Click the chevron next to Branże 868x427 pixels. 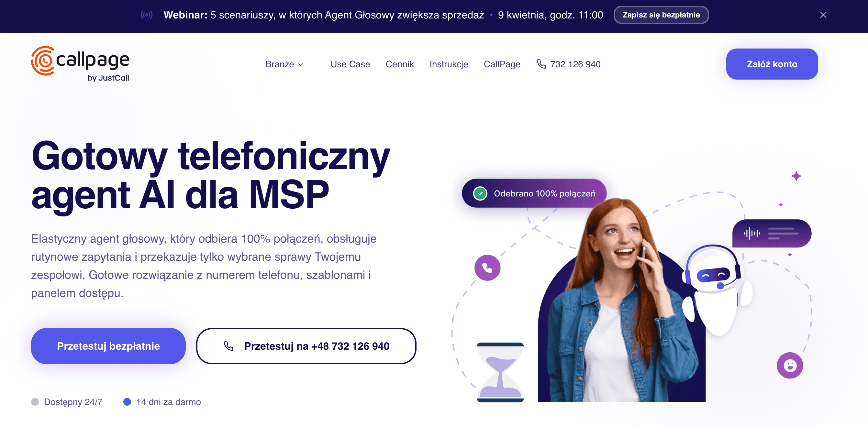point(301,65)
